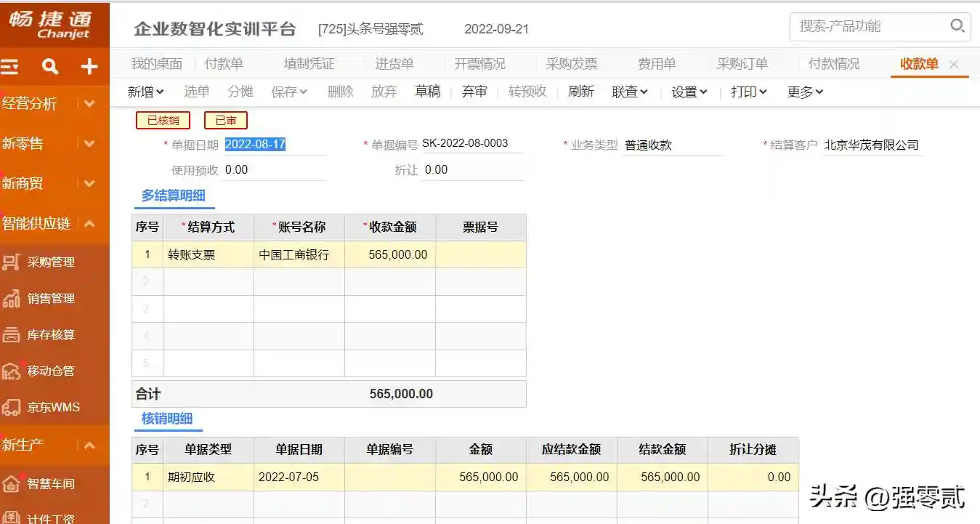The width and height of the screenshot is (980, 524).
Task: Open 库存核算 module
Action: (51, 335)
